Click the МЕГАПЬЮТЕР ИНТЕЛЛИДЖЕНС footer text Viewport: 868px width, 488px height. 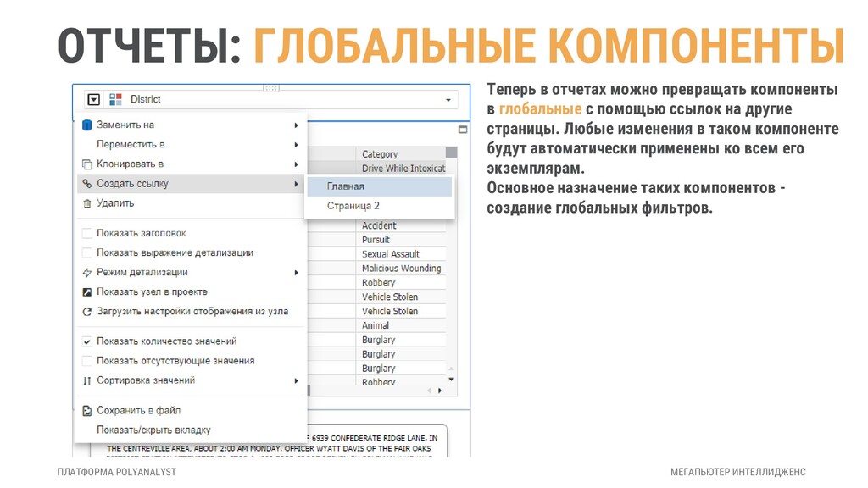[738, 472]
